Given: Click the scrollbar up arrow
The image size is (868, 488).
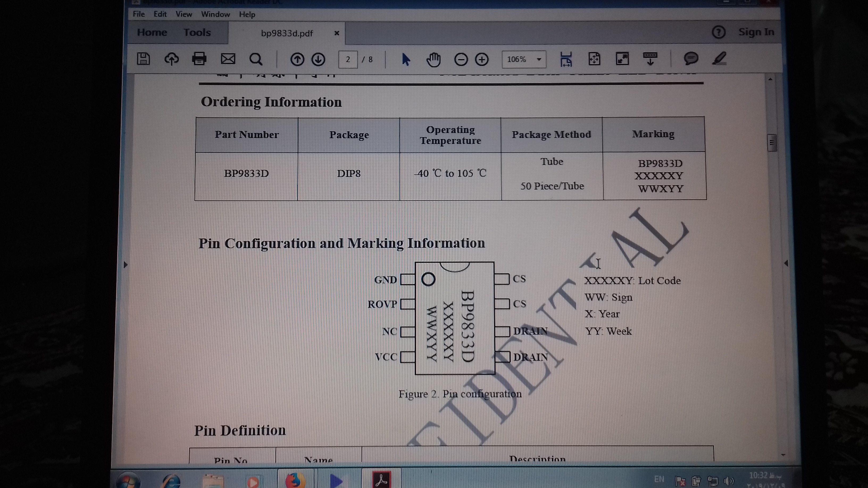Looking at the screenshot, I should (770, 79).
